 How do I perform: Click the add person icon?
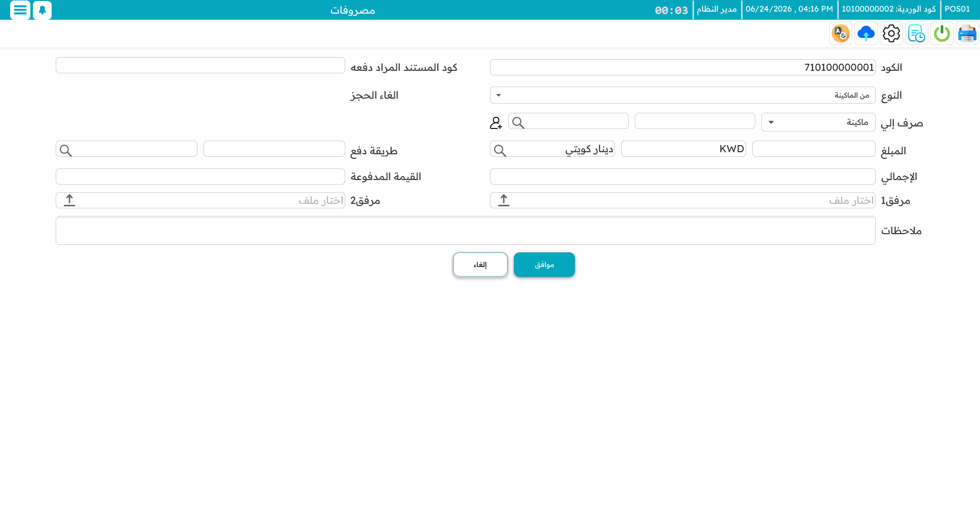point(496,123)
